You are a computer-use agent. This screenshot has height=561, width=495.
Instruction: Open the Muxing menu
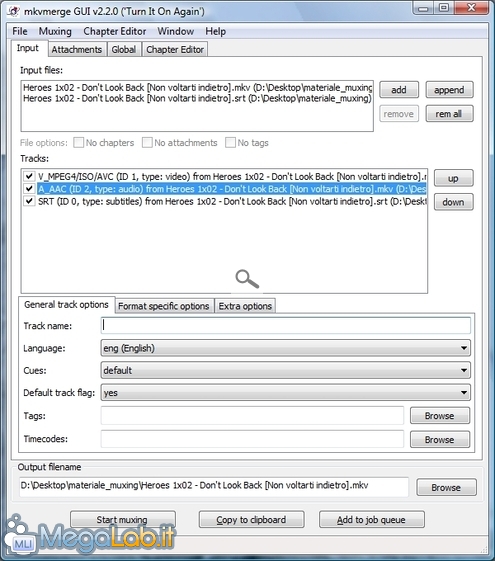coord(55,31)
